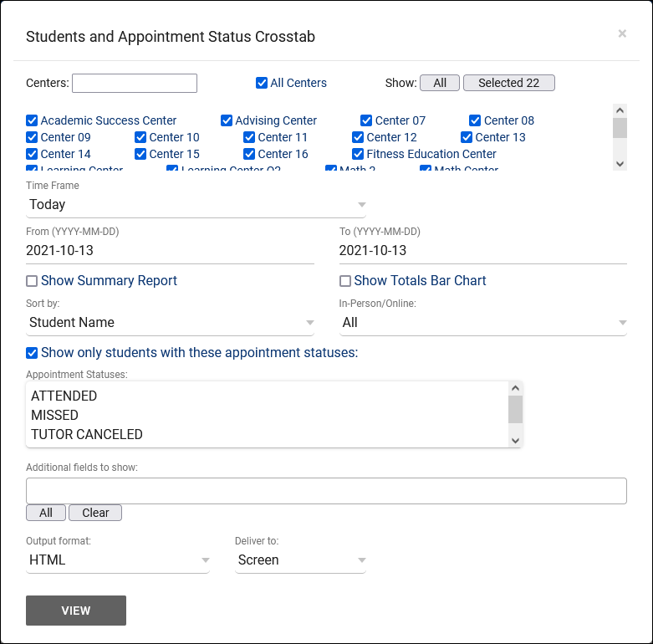Open the Time Frame dropdown
Viewport: 653px width, 644px height.
[x=196, y=204]
